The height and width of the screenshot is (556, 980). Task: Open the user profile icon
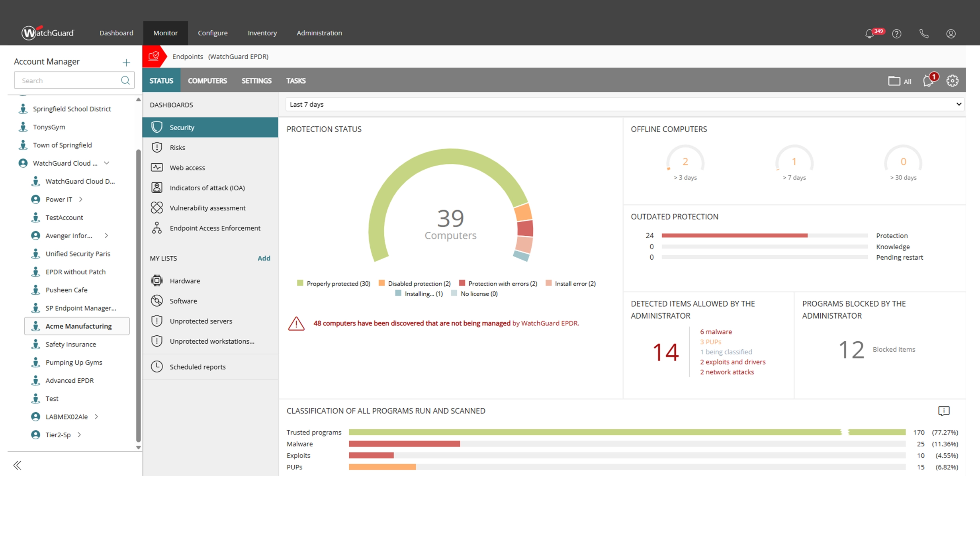click(x=951, y=34)
